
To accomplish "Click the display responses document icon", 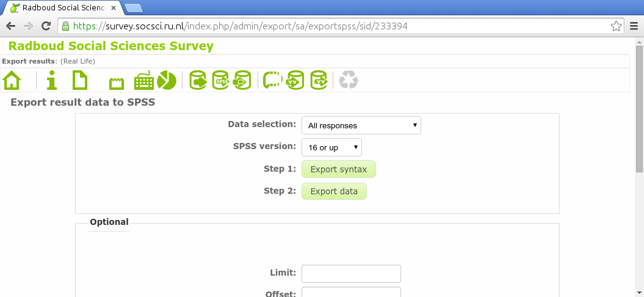I will 80,80.
